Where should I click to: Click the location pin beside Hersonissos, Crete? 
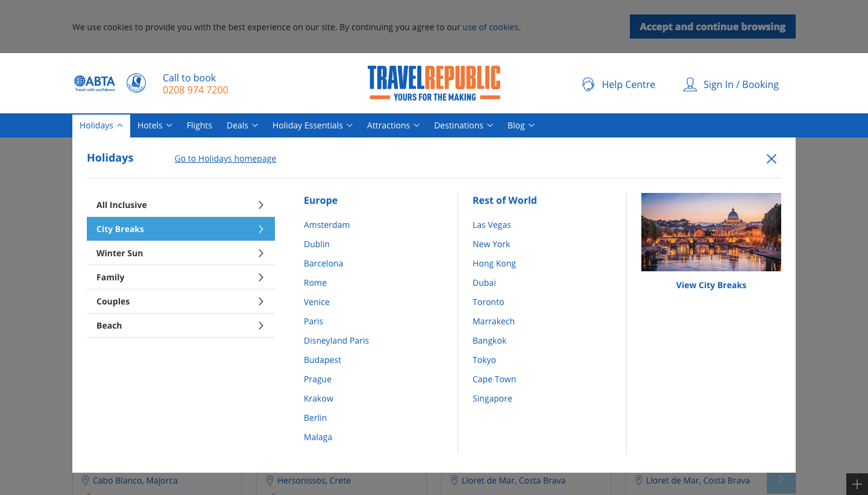pyautogui.click(x=270, y=481)
